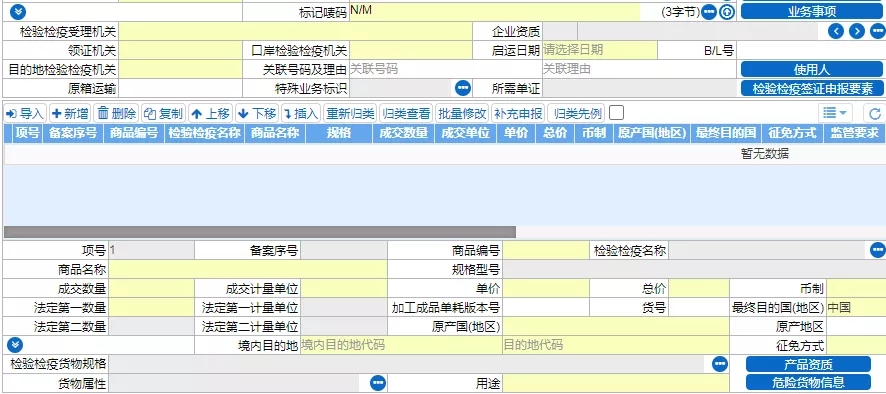Click the refresh icon above the goods table
The height and width of the screenshot is (394, 886).
tap(874, 114)
